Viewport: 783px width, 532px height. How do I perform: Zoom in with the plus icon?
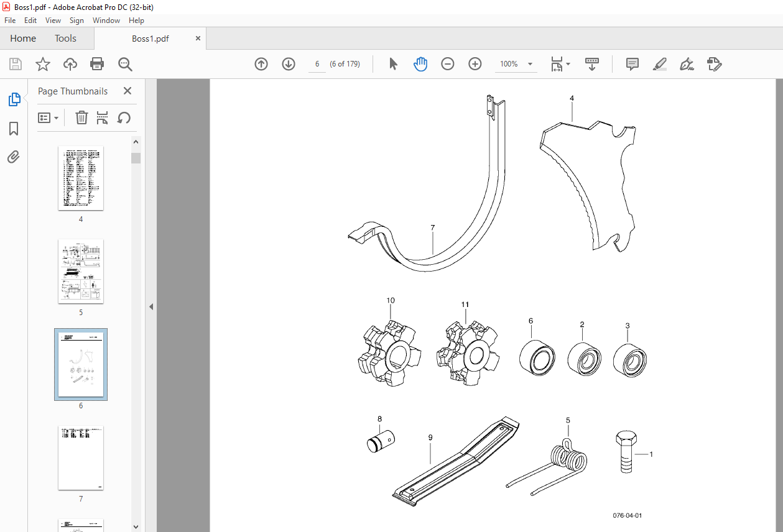click(475, 64)
